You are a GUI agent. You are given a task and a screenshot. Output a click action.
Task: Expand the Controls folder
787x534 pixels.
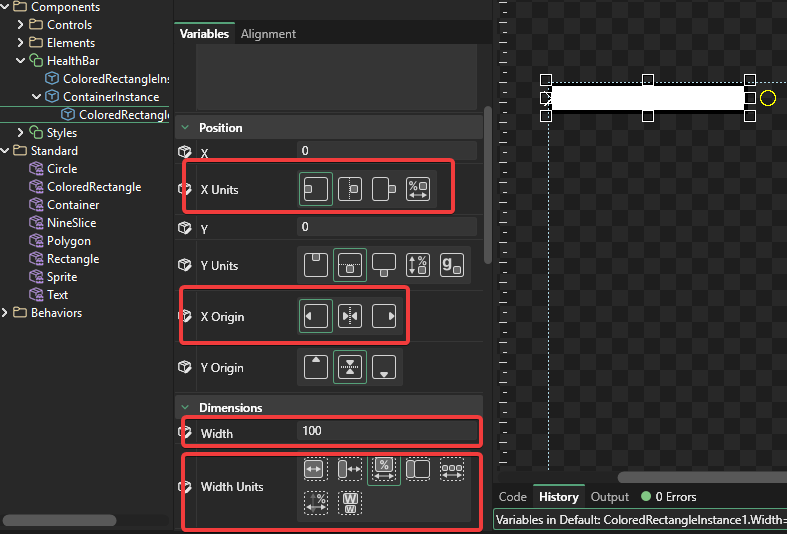(x=21, y=25)
